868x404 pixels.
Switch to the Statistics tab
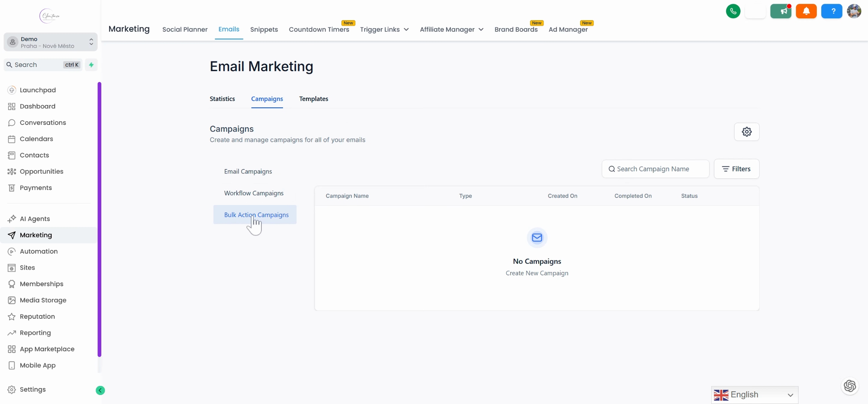click(x=222, y=99)
